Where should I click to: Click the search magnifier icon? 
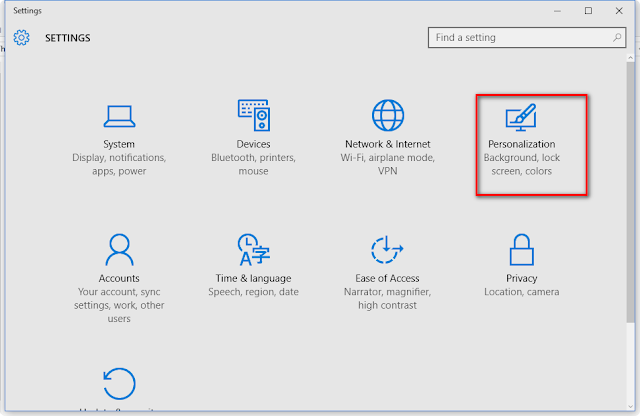click(x=615, y=38)
